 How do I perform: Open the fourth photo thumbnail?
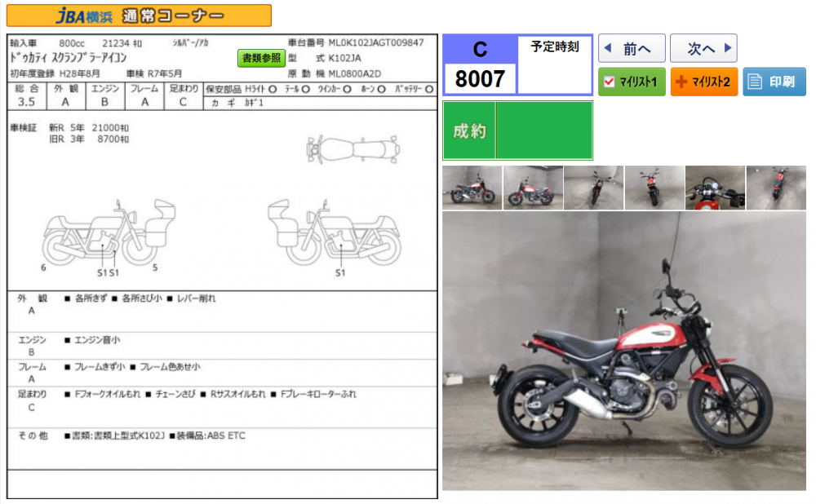click(x=654, y=188)
